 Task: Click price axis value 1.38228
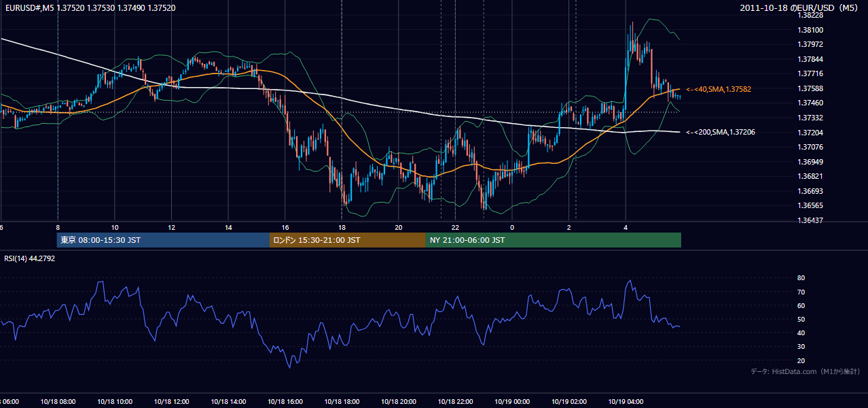tap(811, 15)
